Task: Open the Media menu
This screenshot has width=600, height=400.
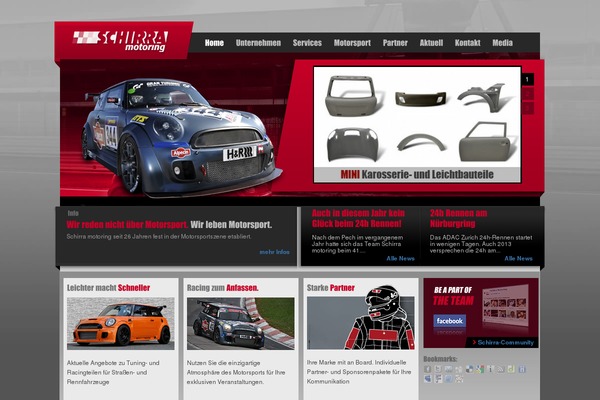Action: [x=502, y=43]
